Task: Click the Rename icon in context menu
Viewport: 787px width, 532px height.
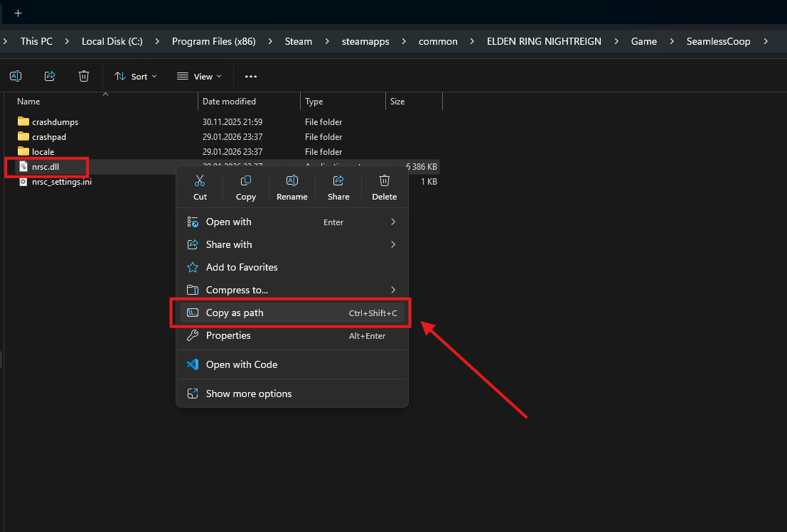Action: (x=291, y=181)
